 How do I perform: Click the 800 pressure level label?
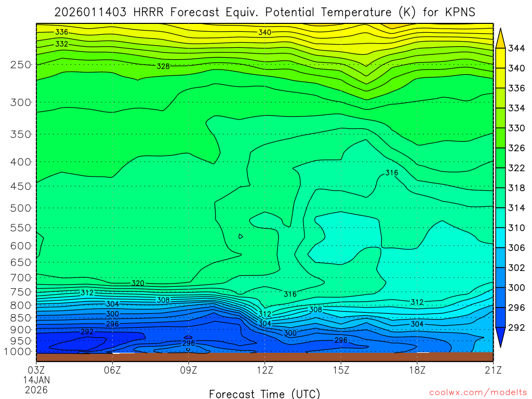coord(21,305)
